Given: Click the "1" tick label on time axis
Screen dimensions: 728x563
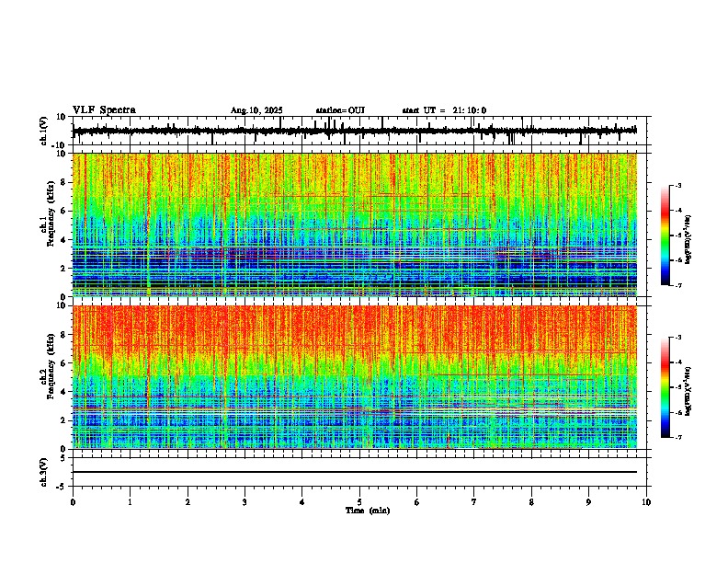Looking at the screenshot, I should (x=130, y=502).
